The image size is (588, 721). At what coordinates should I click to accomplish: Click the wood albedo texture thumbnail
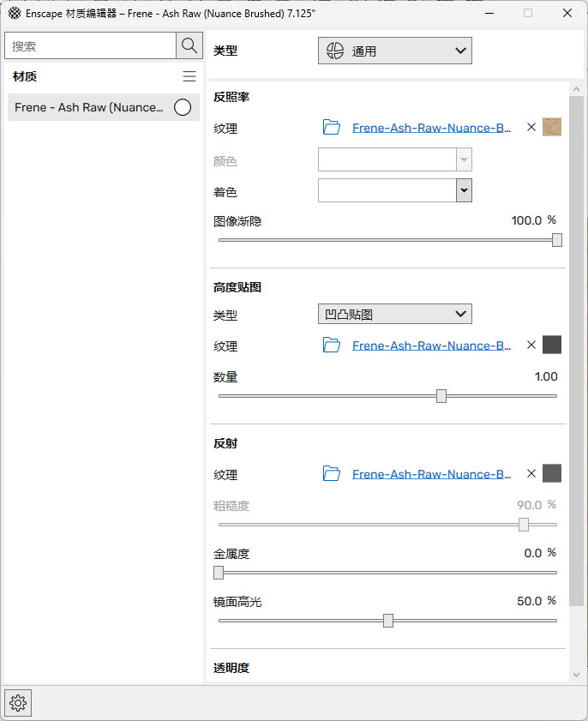(x=552, y=127)
